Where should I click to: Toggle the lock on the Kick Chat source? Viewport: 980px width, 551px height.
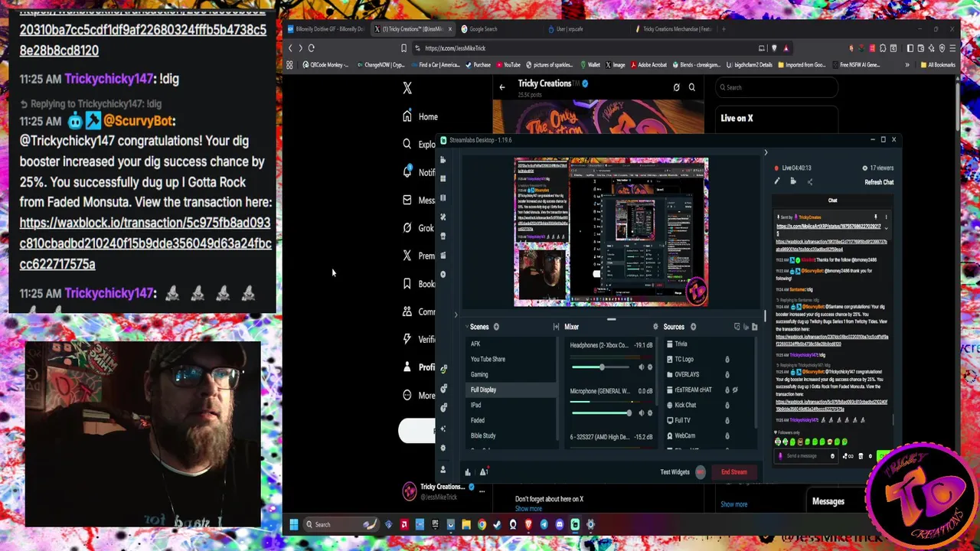click(727, 405)
